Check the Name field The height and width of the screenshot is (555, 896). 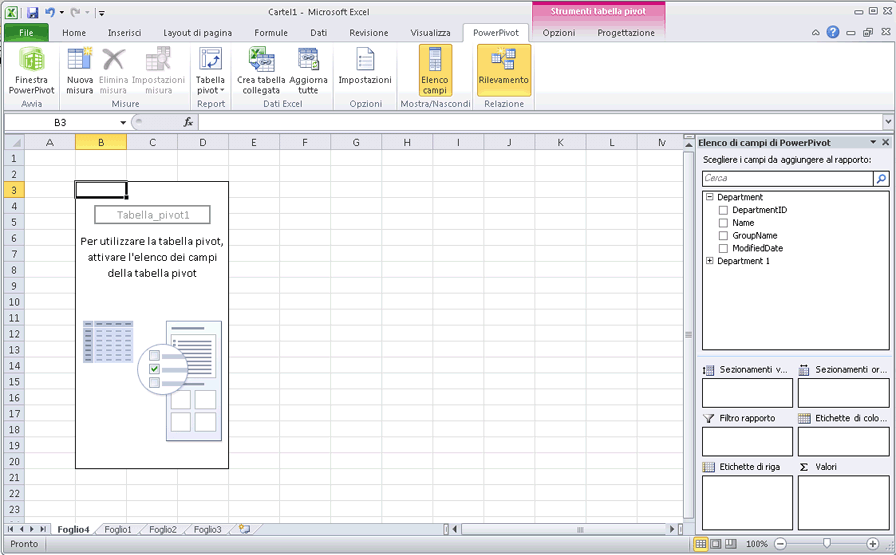pos(723,223)
